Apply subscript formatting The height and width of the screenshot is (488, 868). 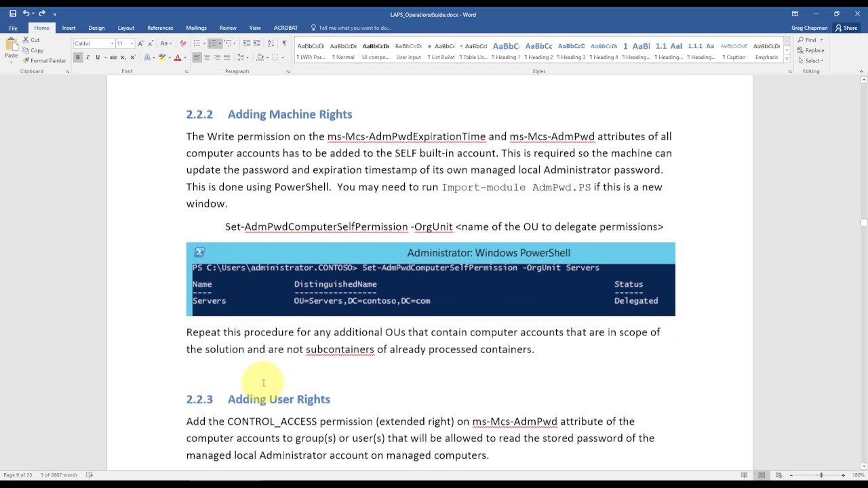(123, 58)
